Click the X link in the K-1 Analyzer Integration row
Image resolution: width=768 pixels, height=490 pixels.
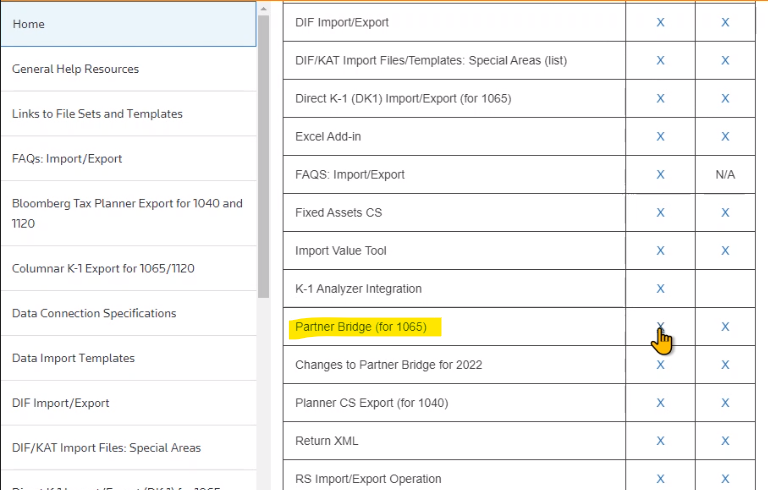(660, 289)
